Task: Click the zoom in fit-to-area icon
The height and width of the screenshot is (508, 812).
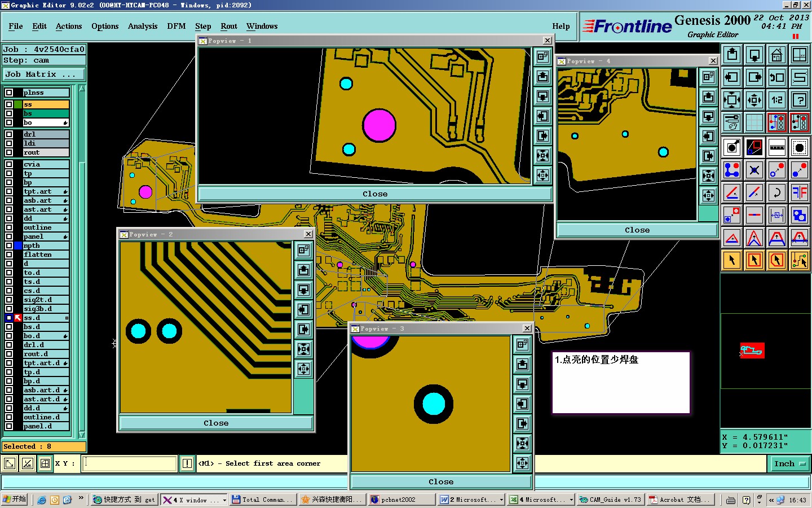Action: click(x=732, y=100)
